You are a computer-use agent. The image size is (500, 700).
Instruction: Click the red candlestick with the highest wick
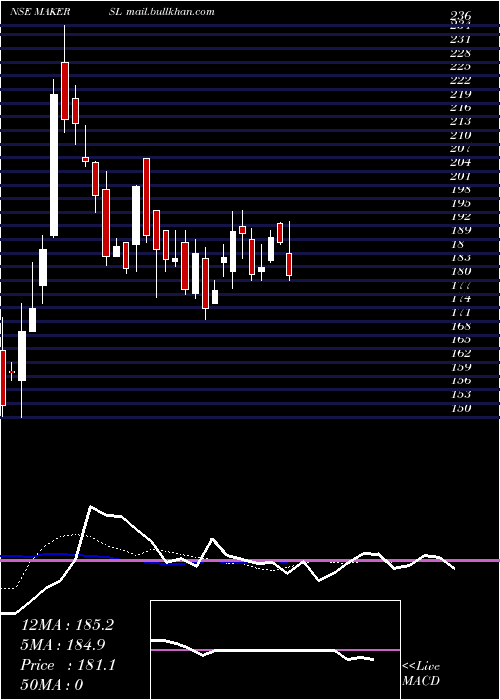pos(65,91)
